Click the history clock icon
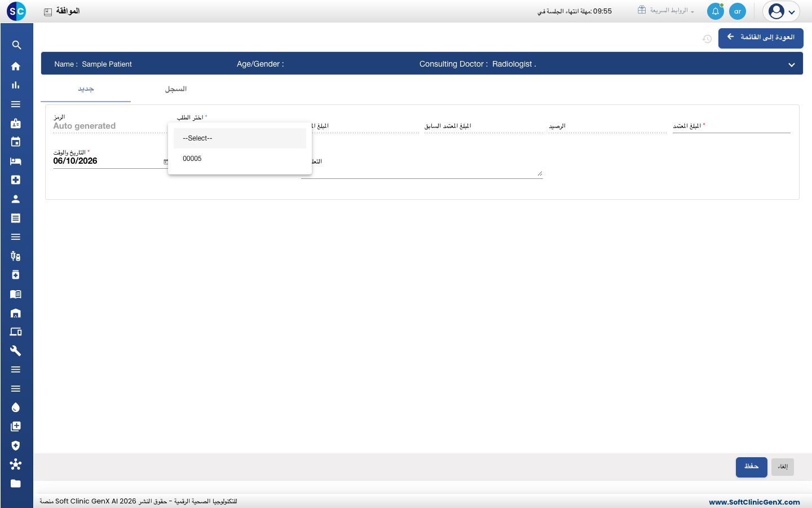This screenshot has width=812, height=508. (x=707, y=39)
